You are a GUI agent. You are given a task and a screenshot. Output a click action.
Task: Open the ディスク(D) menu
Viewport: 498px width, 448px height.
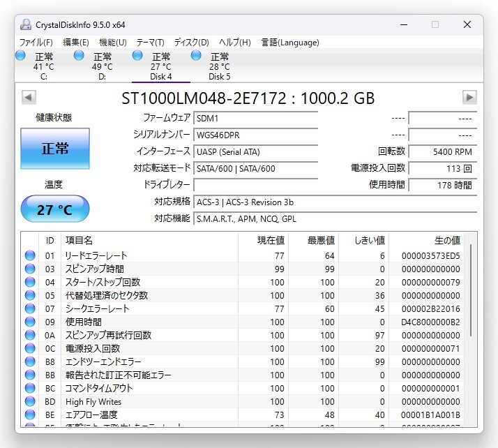191,42
